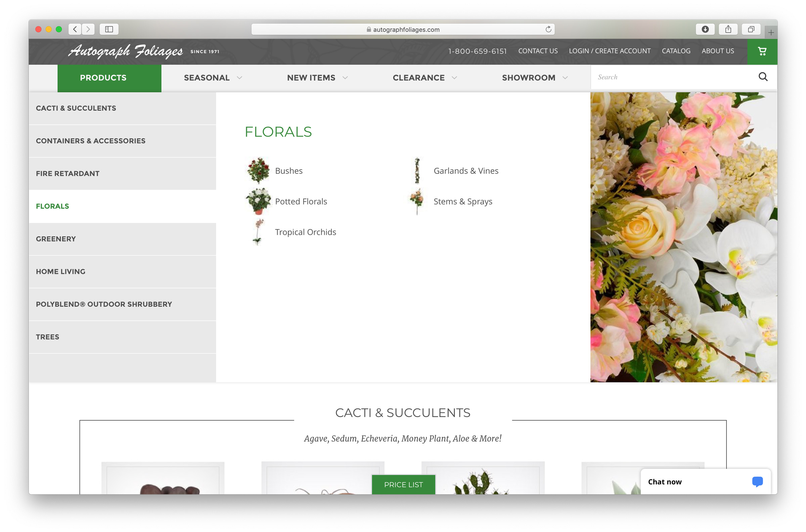Click CONTACT US in the header
Image resolution: width=806 pixels, height=532 pixels.
click(538, 50)
